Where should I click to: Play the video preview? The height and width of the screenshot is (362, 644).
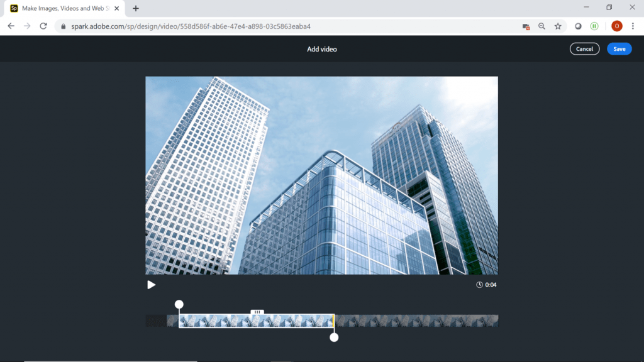[151, 284]
